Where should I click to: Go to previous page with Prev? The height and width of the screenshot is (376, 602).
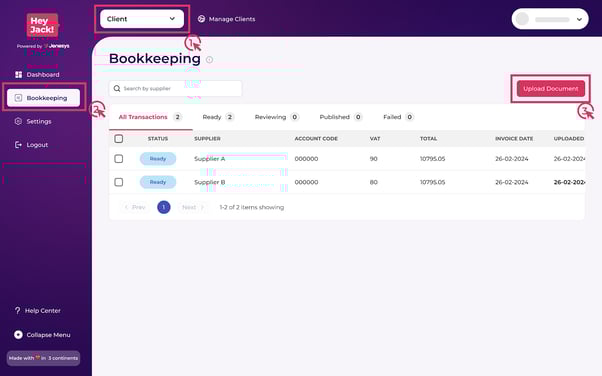[x=135, y=207]
